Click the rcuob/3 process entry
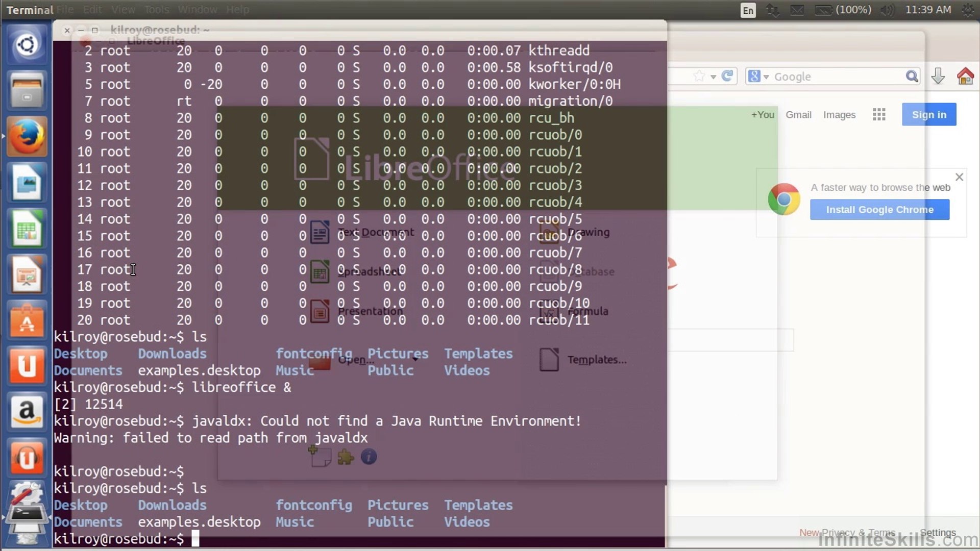980x551 pixels. tap(555, 185)
